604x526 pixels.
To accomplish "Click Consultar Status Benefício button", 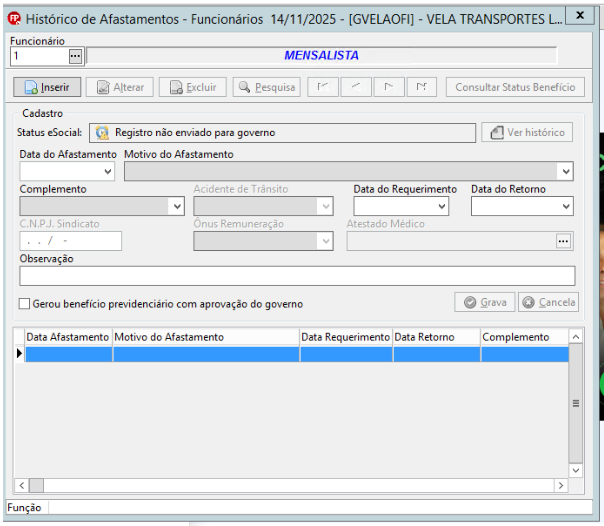I will click(515, 87).
